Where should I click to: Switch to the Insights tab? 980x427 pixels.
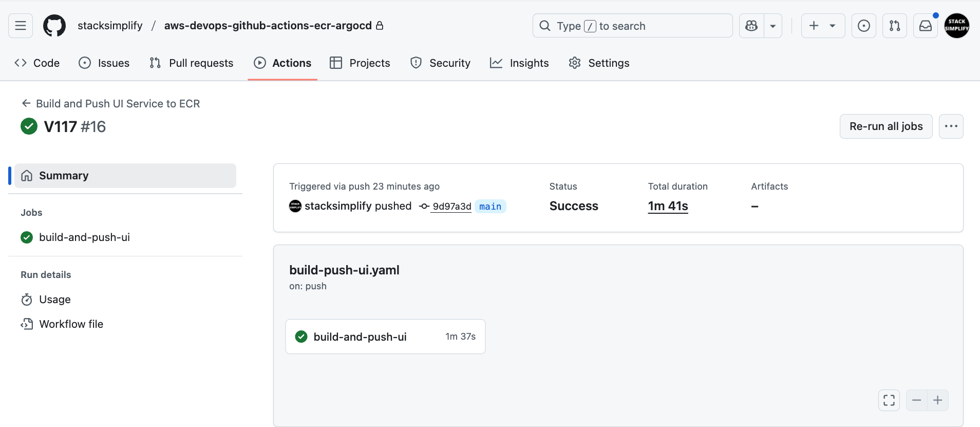tap(519, 63)
